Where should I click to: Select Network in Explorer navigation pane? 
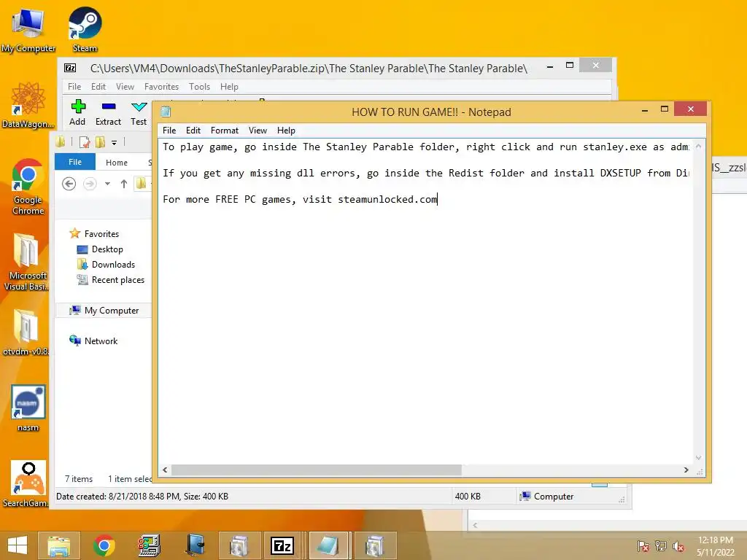(93, 341)
